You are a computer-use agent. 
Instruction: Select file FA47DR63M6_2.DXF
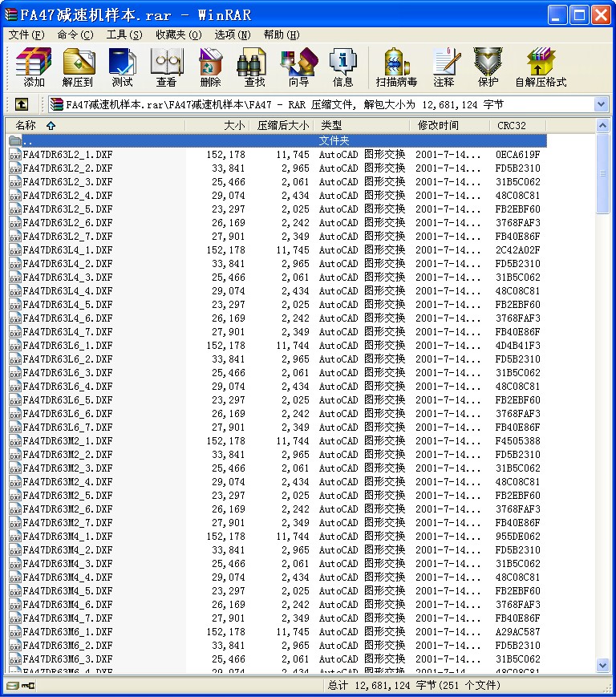[x=67, y=646]
